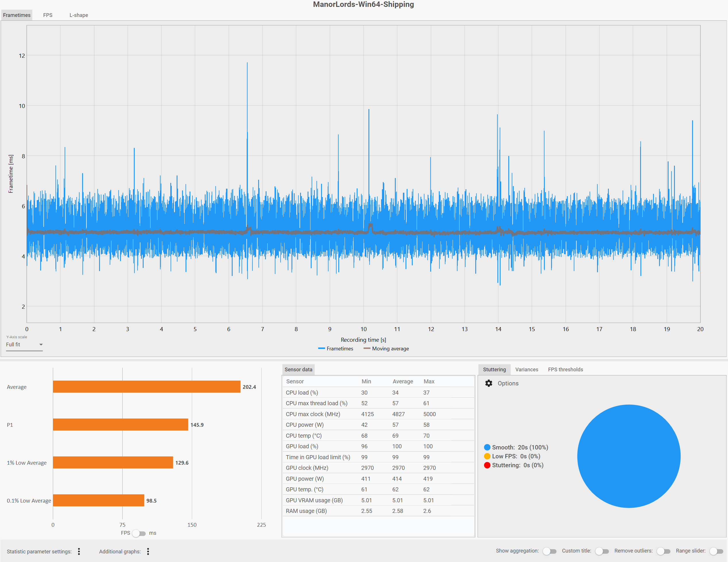Open Statistic parameter settings three-dot menu

(x=79, y=551)
